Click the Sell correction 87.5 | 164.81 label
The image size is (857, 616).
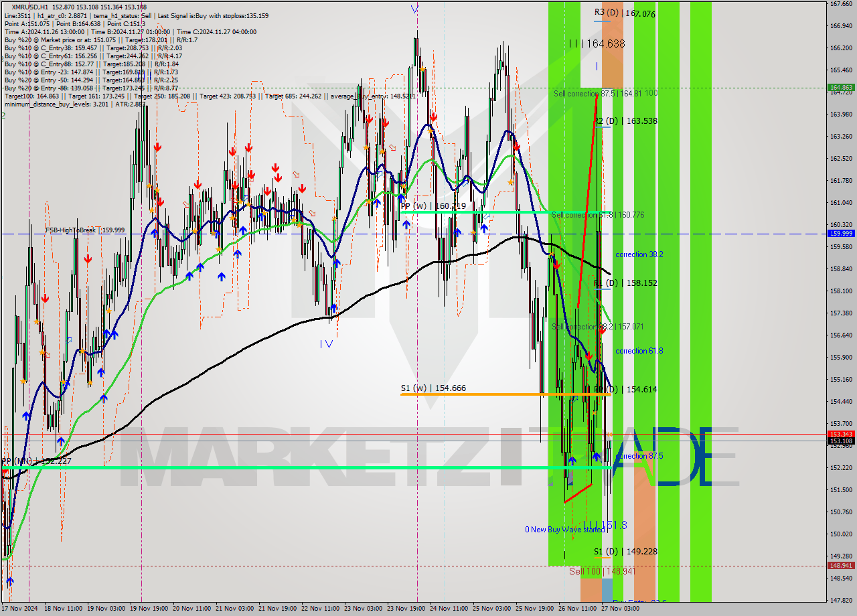(x=597, y=94)
